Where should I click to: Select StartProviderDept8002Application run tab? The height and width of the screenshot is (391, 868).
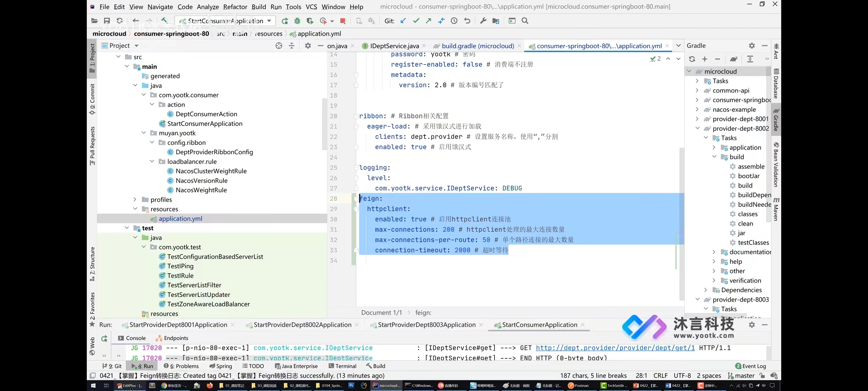point(302,325)
